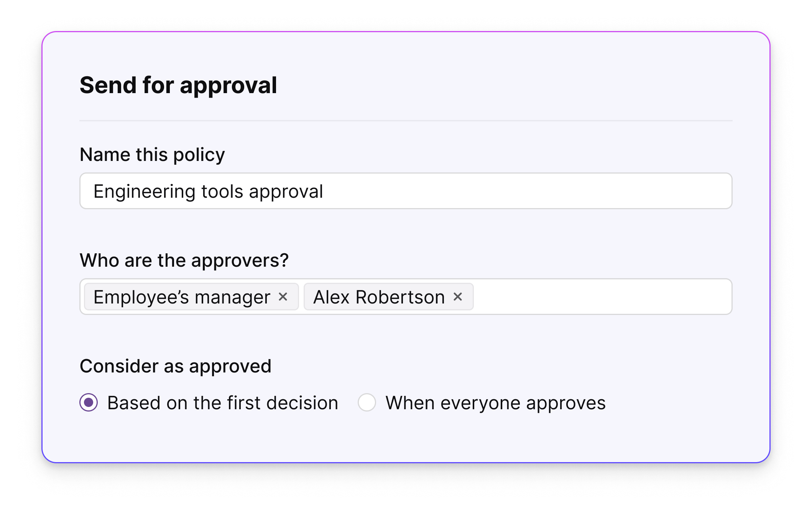Click the selected radio's purple indicator

pos(89,403)
